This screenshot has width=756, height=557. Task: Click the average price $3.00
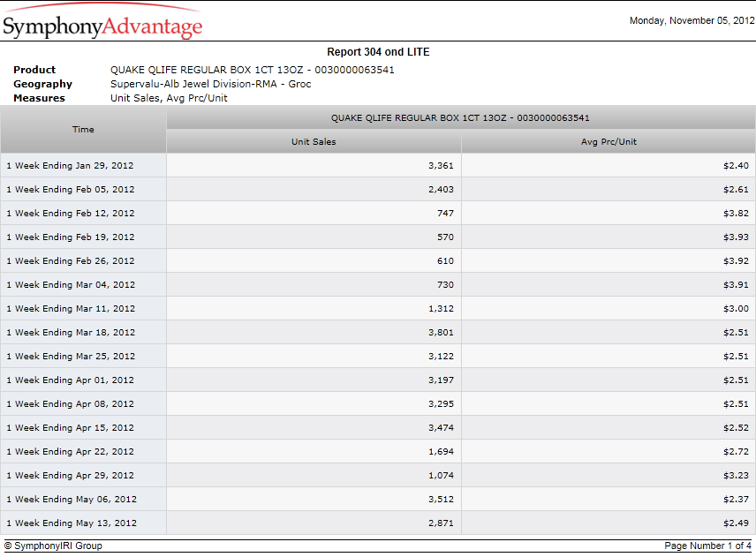736,309
